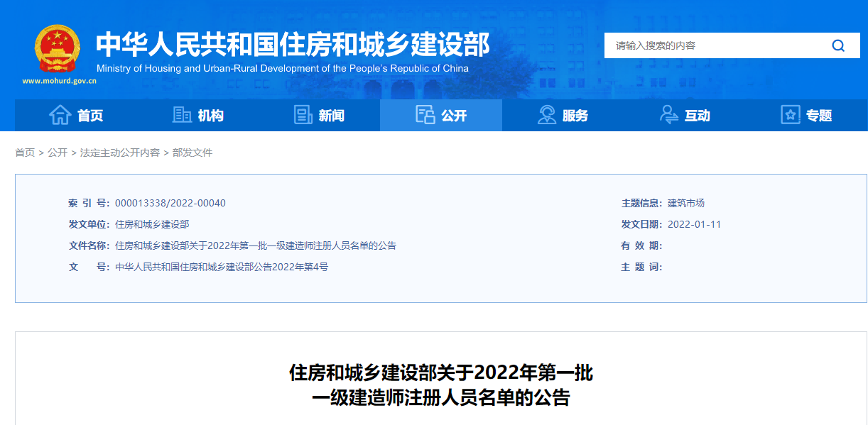Open the 专题 navigation tab

tap(806, 115)
